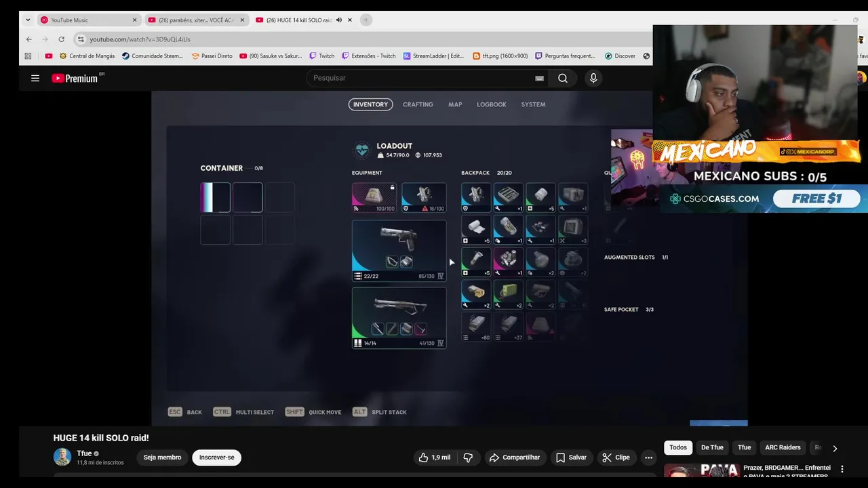This screenshot has width=868, height=488.
Task: Open Tfue channel avatar
Action: (x=62, y=457)
